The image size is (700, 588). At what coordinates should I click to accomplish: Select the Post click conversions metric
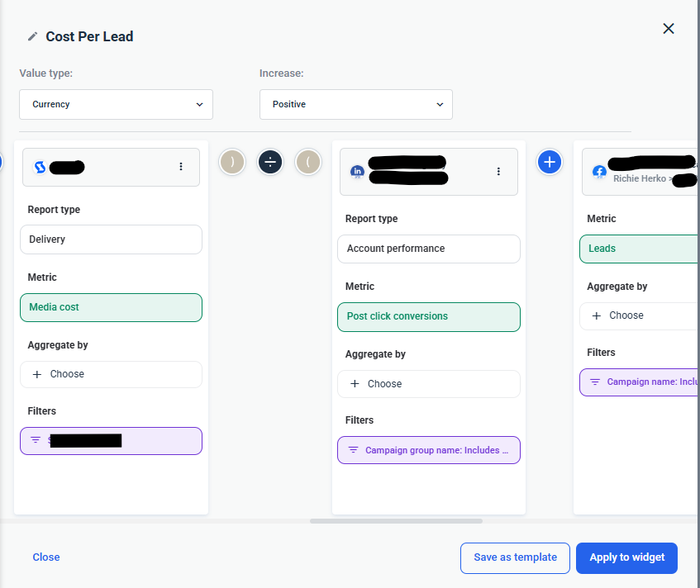point(429,317)
